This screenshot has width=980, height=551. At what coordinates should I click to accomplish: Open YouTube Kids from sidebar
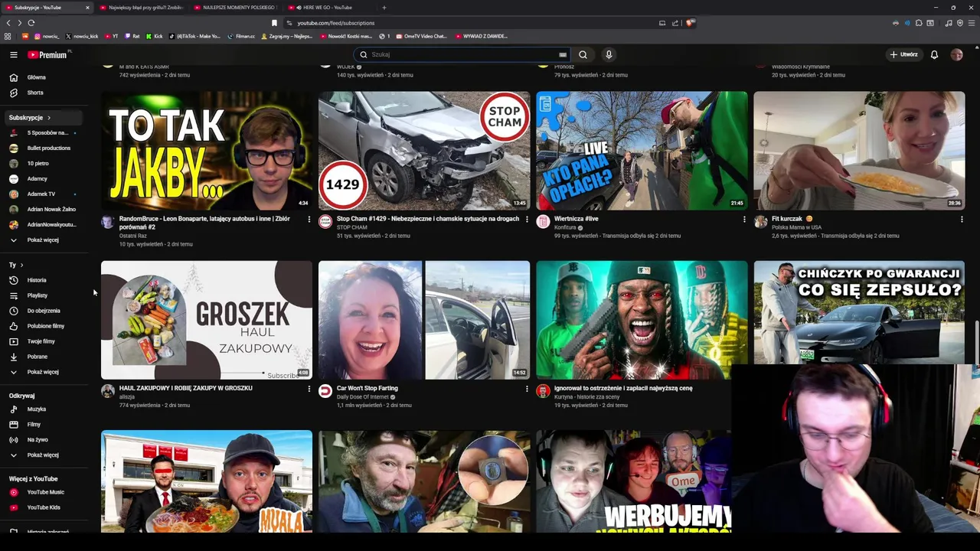point(44,507)
